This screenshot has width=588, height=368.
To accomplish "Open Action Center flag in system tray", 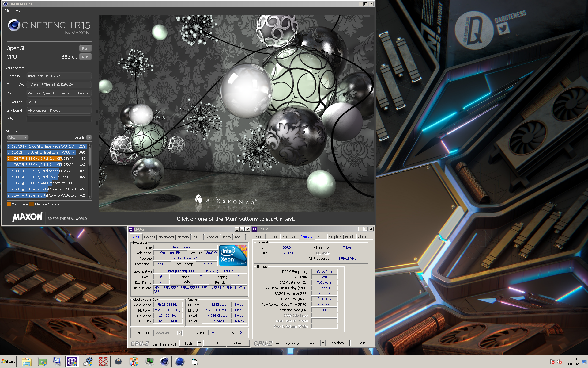I will [552, 362].
